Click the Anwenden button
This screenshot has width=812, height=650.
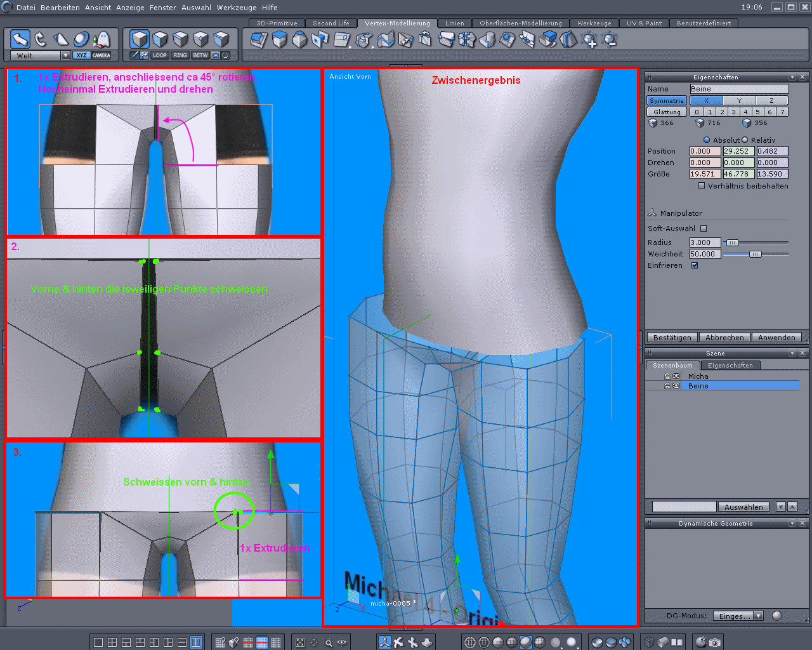pos(776,338)
